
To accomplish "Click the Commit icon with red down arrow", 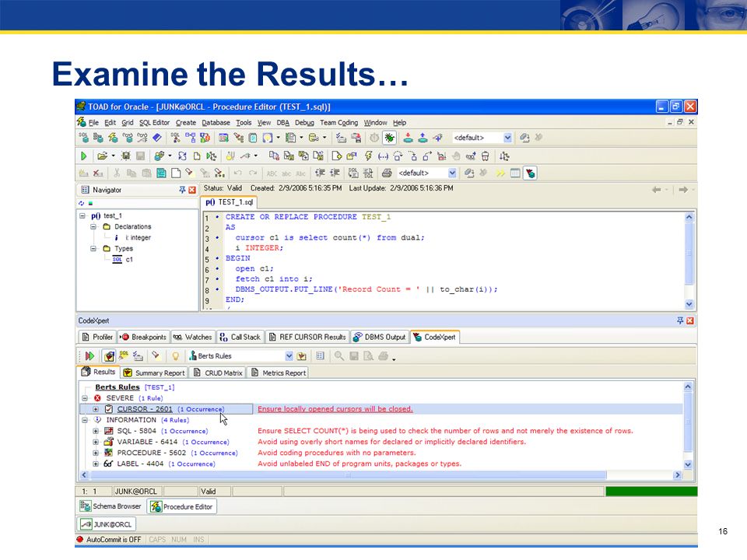I will click(408, 138).
